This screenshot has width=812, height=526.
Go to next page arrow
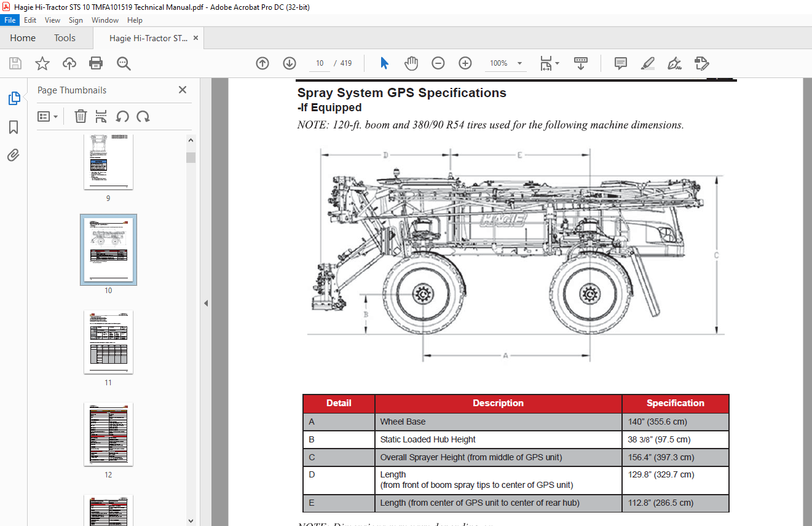pos(290,63)
